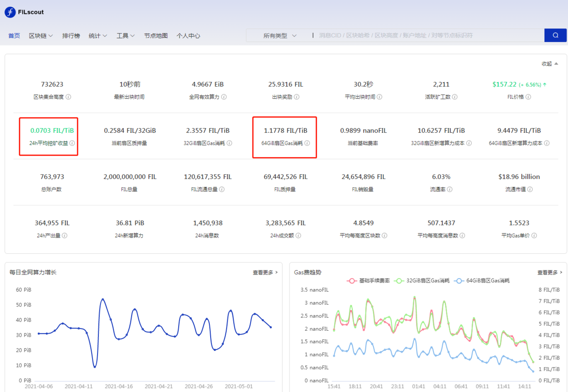The width and height of the screenshot is (568, 392).
Task: Click the info icon next to 流通率
Action: pyautogui.click(x=450, y=189)
